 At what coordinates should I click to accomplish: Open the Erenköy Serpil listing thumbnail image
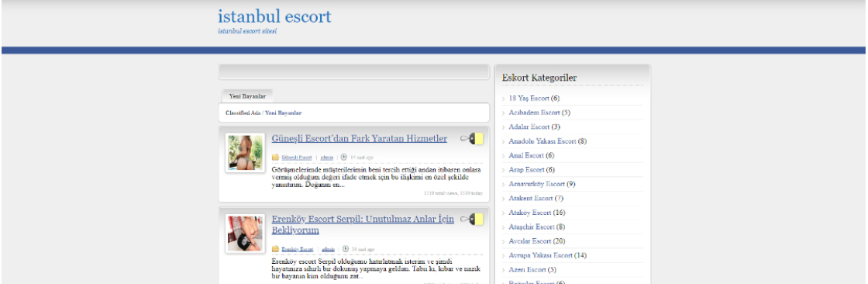pyautogui.click(x=245, y=234)
